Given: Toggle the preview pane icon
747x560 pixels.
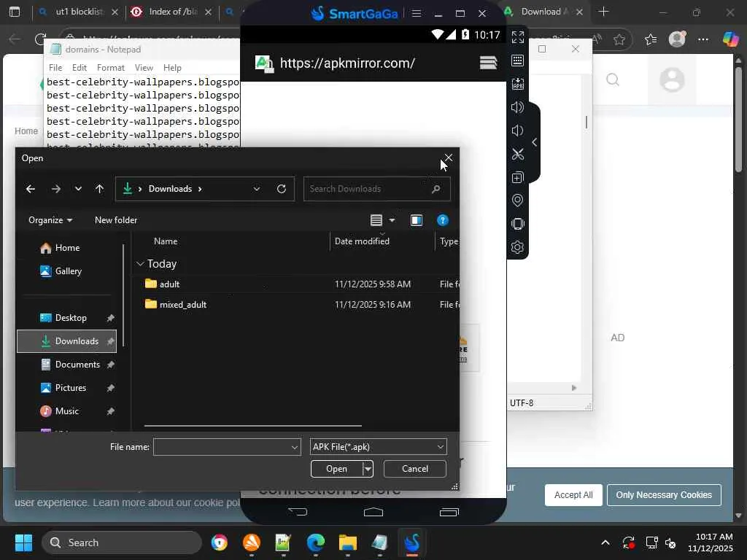Looking at the screenshot, I should point(417,220).
